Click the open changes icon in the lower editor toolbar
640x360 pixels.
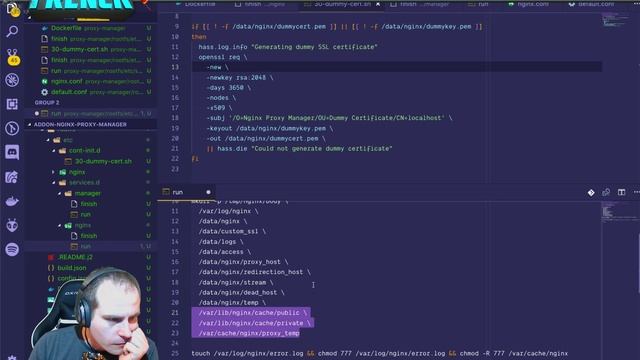coord(606,192)
